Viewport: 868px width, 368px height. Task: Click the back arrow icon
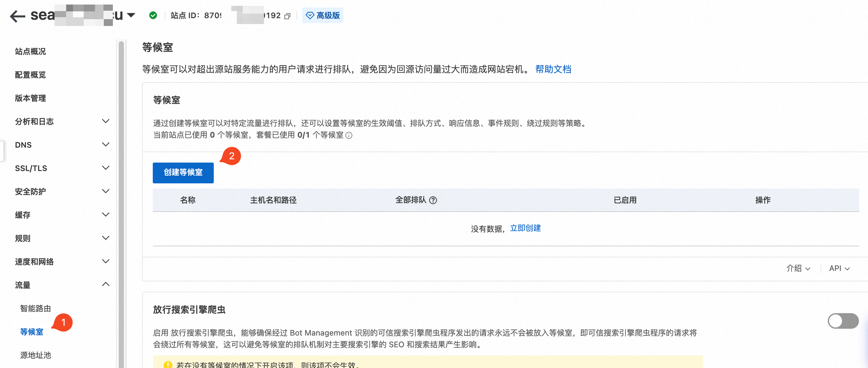pyautogui.click(x=18, y=16)
